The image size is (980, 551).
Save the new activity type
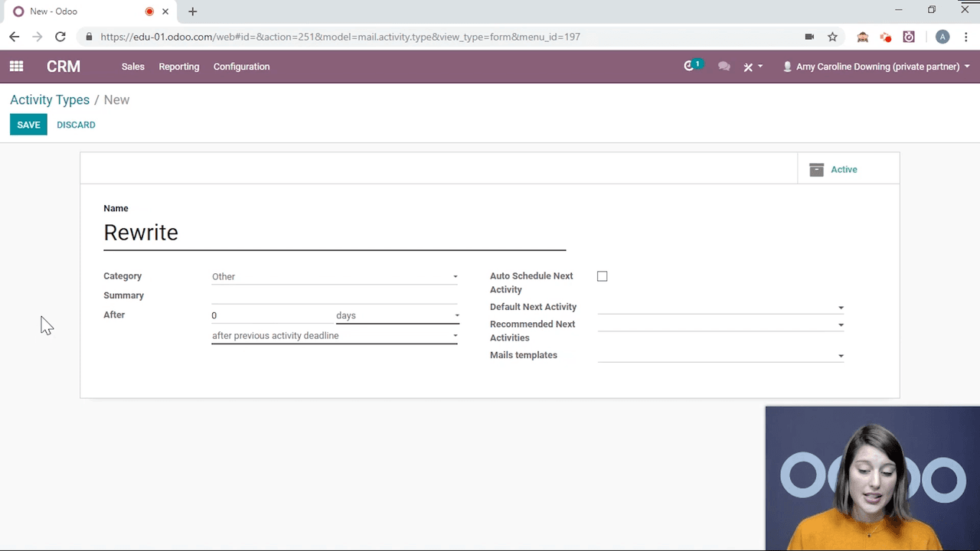pos(28,125)
